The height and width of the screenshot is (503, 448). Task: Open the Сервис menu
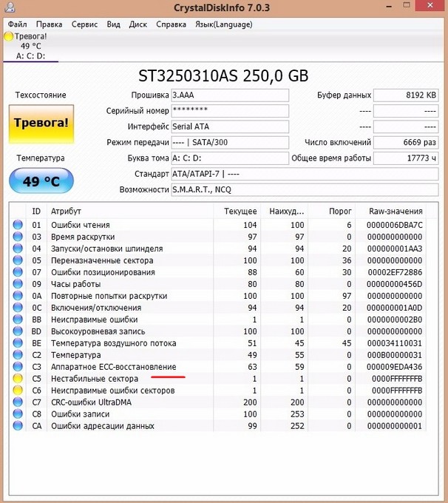pyautogui.click(x=84, y=24)
